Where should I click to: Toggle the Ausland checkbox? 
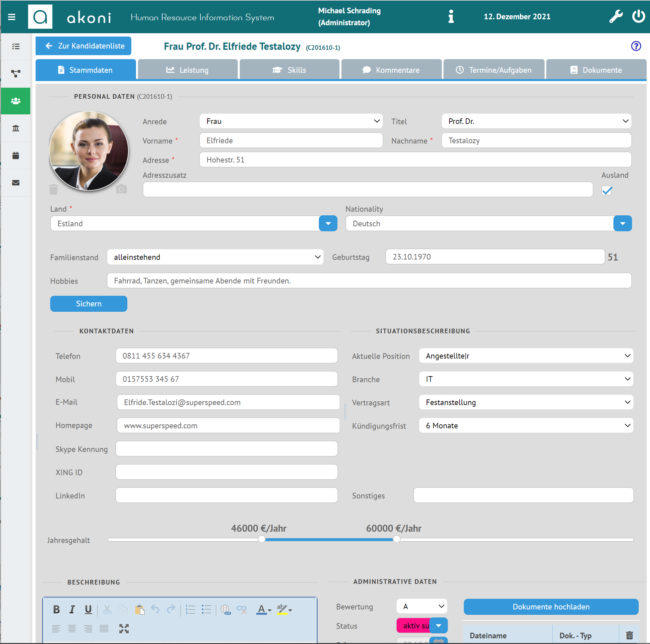coord(607,190)
